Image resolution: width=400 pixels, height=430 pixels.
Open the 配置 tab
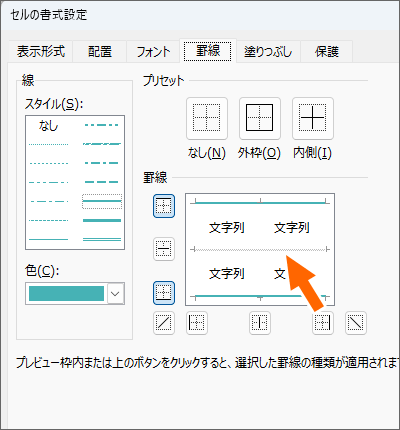(100, 52)
